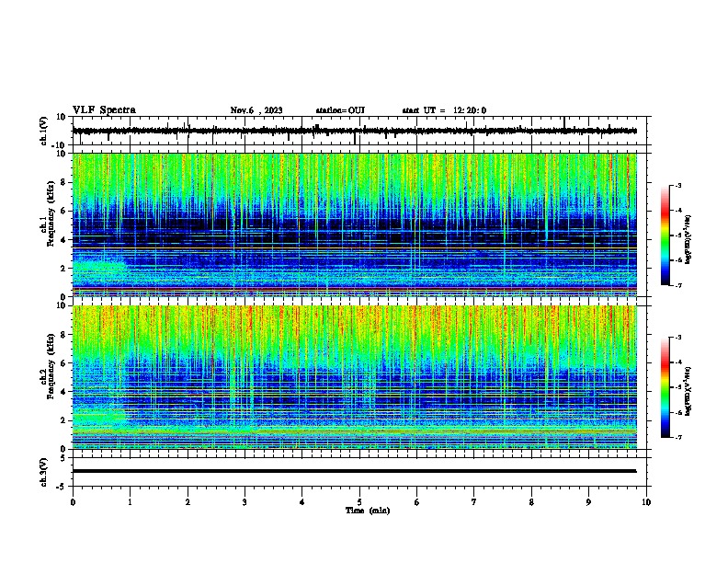Click the "start UT = 12:20:0" header text

tap(444, 110)
